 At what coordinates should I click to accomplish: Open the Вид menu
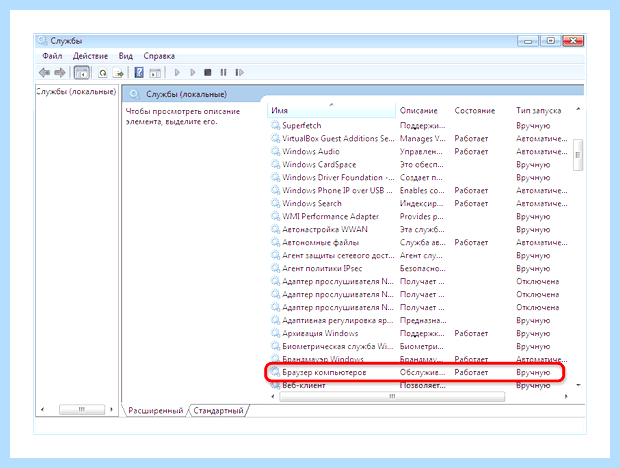point(126,56)
